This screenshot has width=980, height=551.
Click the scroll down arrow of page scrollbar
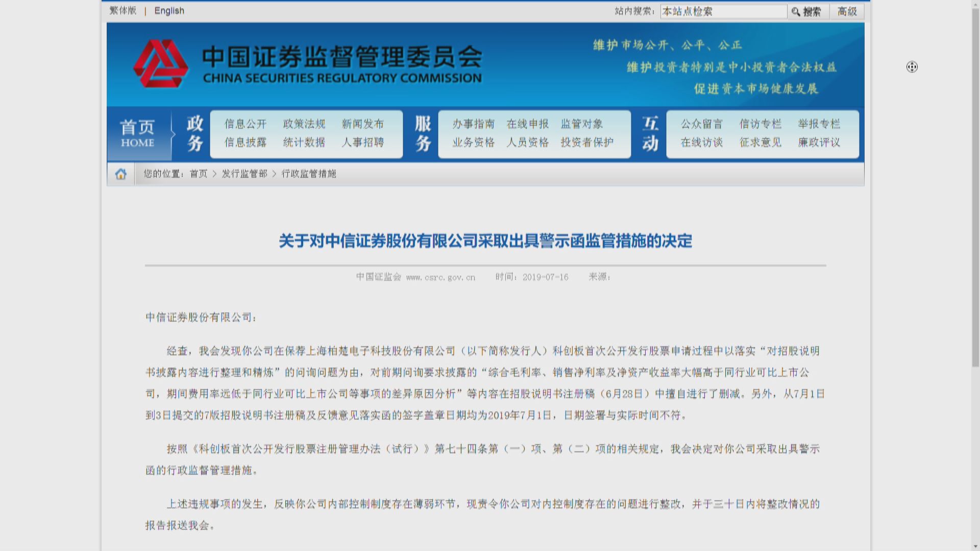[975, 547]
